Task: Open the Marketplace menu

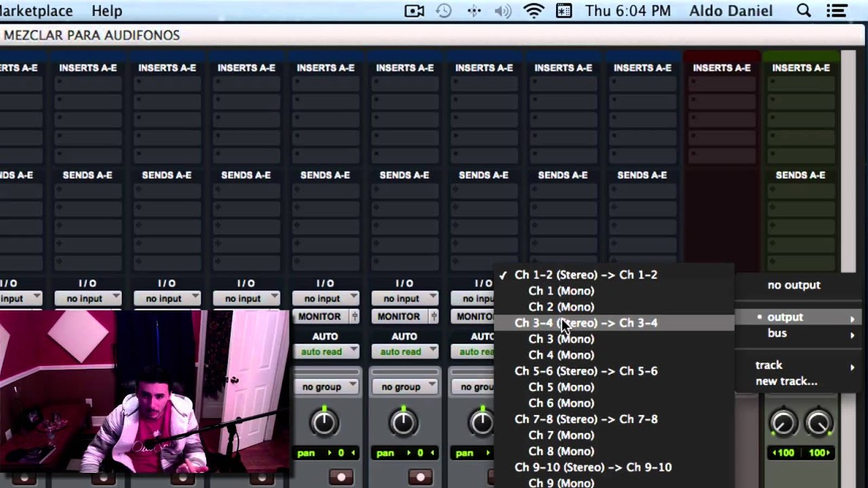Action: point(36,11)
